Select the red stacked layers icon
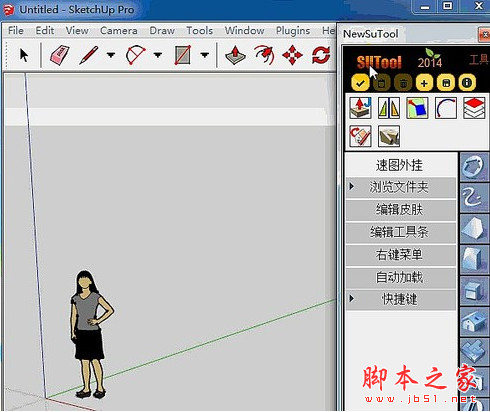This screenshot has width=490, height=412. point(474,108)
